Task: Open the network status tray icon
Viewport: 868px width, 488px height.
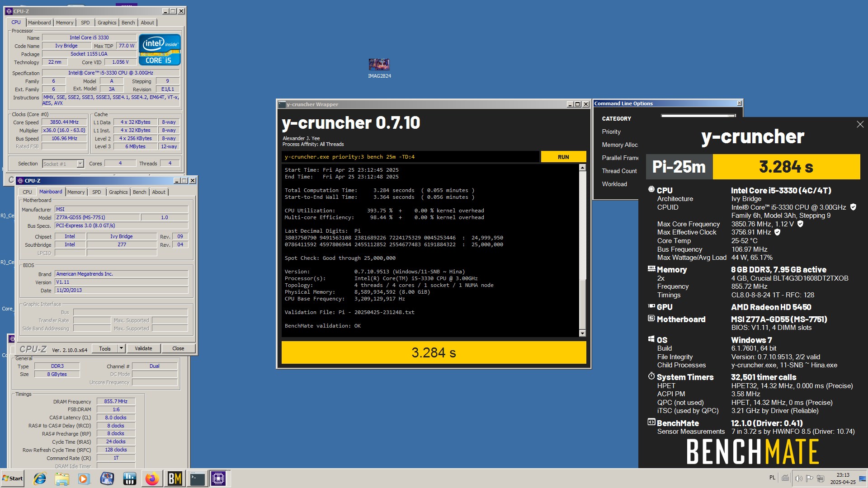Action: [x=821, y=478]
